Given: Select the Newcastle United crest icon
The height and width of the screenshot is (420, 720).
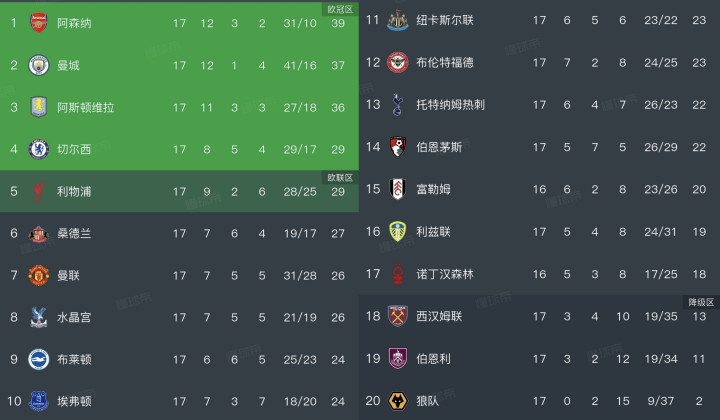Looking at the screenshot, I should click(x=400, y=20).
